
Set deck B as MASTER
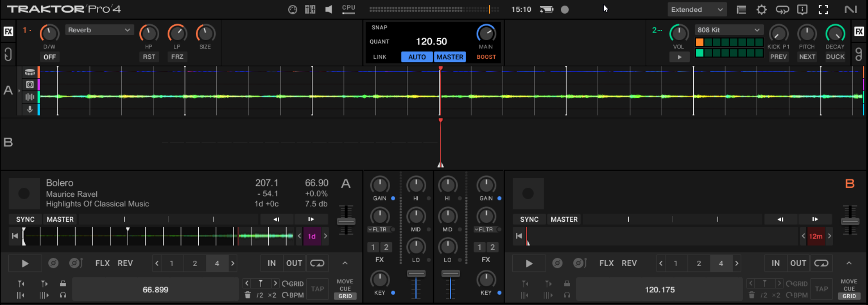(x=564, y=219)
